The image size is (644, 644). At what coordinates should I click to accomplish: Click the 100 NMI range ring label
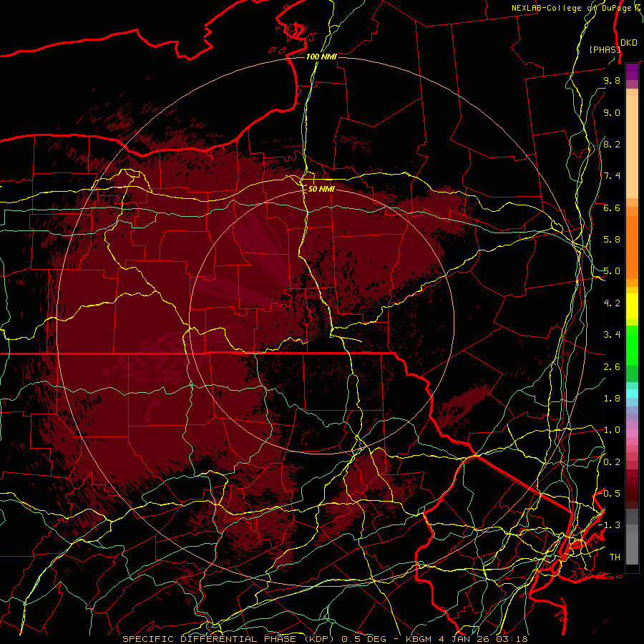pyautogui.click(x=321, y=57)
